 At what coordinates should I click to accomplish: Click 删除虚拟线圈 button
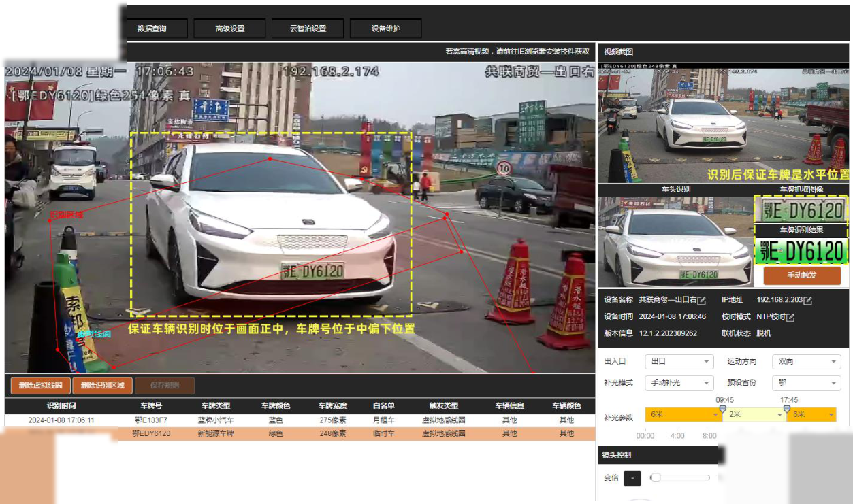[x=41, y=386]
